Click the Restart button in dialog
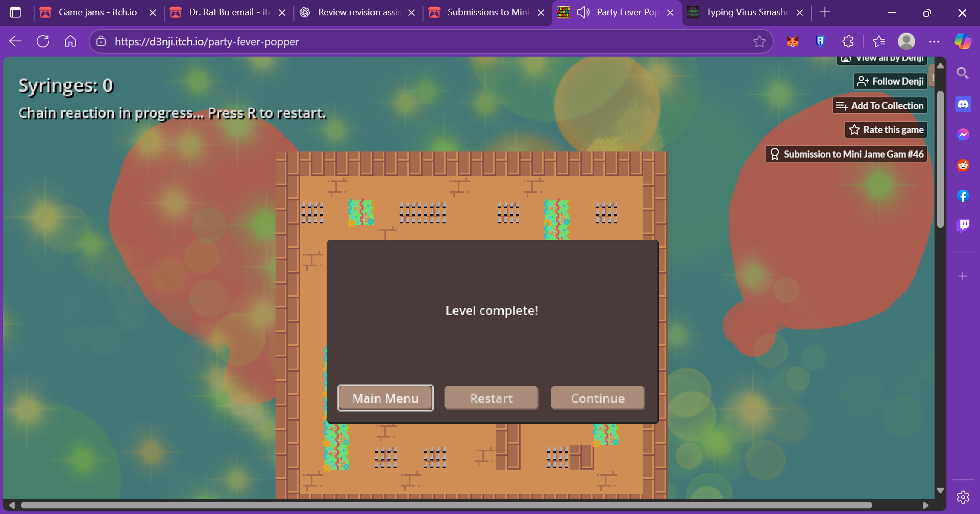 click(491, 398)
